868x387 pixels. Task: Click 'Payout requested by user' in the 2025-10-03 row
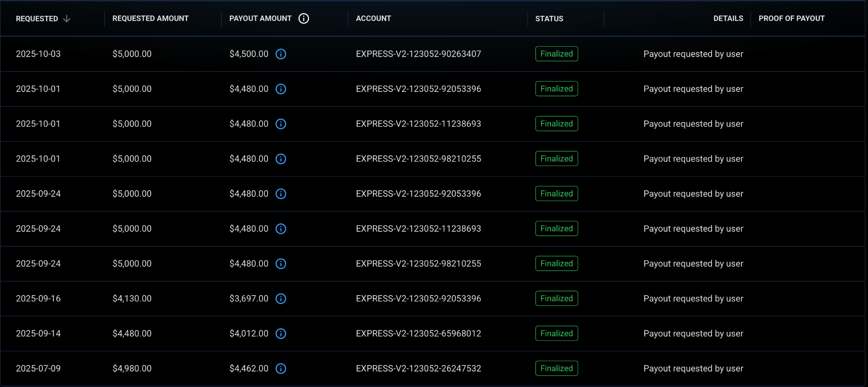click(693, 54)
